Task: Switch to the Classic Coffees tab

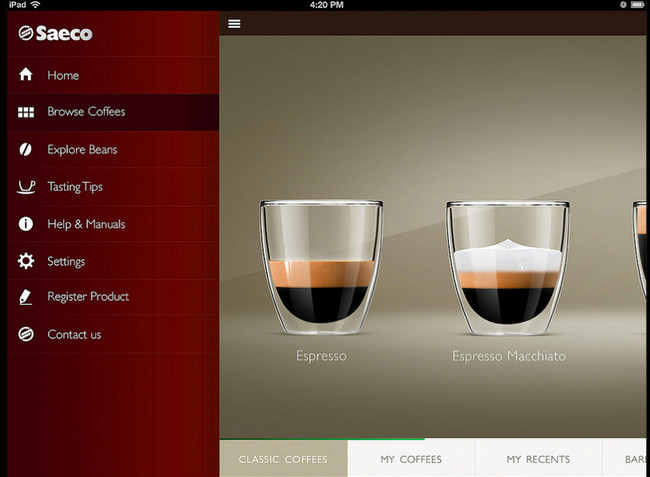Action: pyautogui.click(x=284, y=458)
